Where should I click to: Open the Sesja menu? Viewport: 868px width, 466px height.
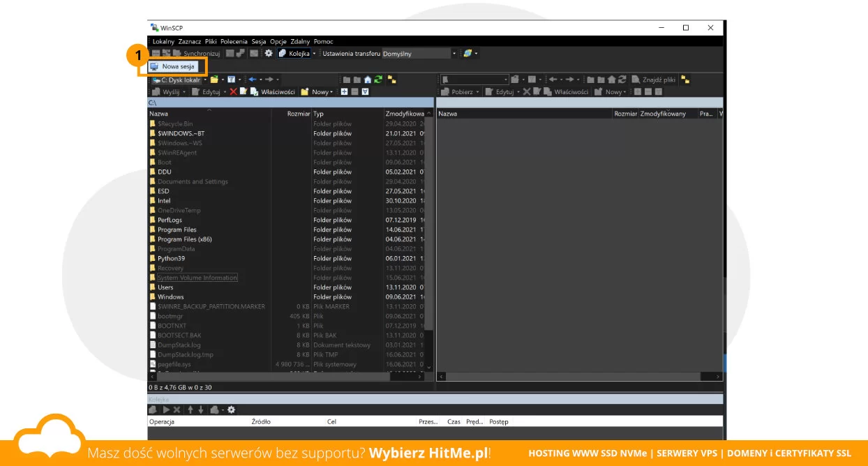(x=259, y=42)
